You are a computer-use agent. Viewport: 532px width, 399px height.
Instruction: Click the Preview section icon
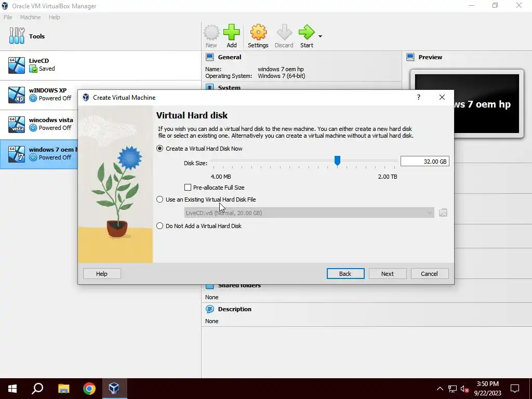coord(410,57)
